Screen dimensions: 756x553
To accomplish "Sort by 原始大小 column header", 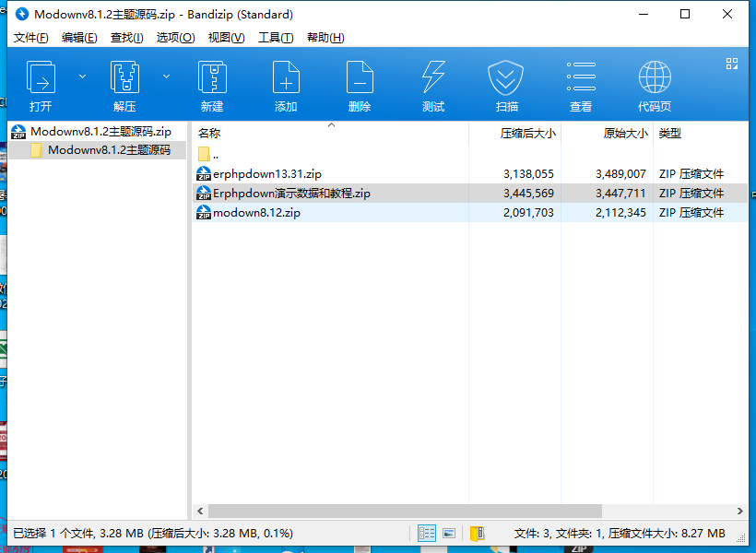I will click(x=607, y=133).
